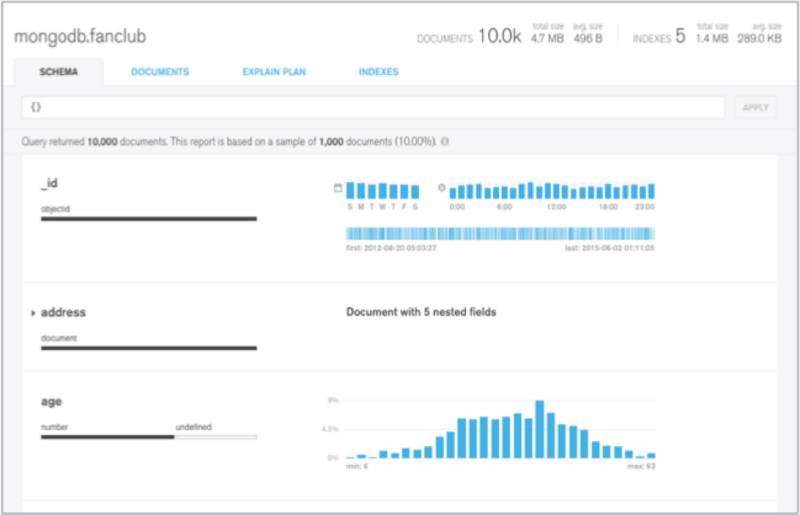Select the tallest bar in age histogram

pos(539,429)
